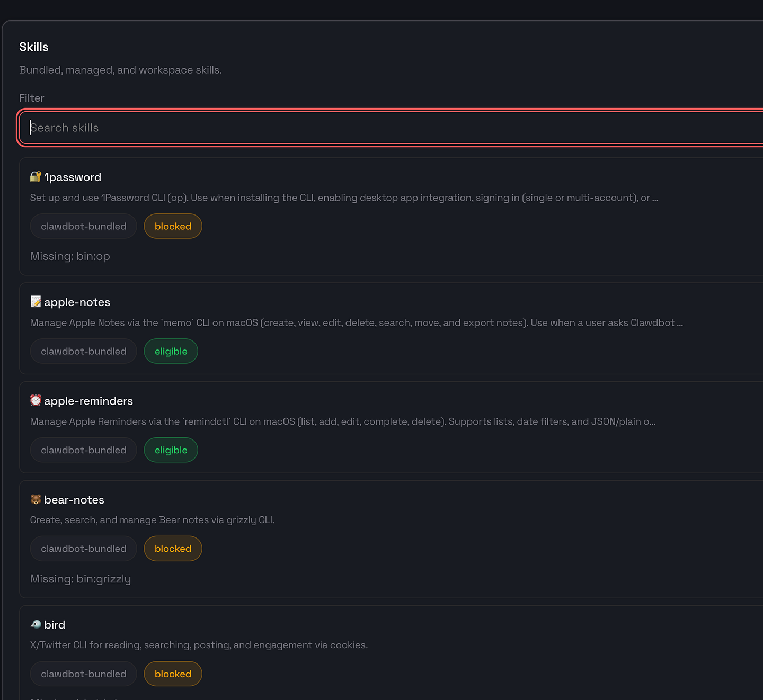The width and height of the screenshot is (763, 700).
Task: Click the eligible badge under apple-reminders
Action: [171, 450]
